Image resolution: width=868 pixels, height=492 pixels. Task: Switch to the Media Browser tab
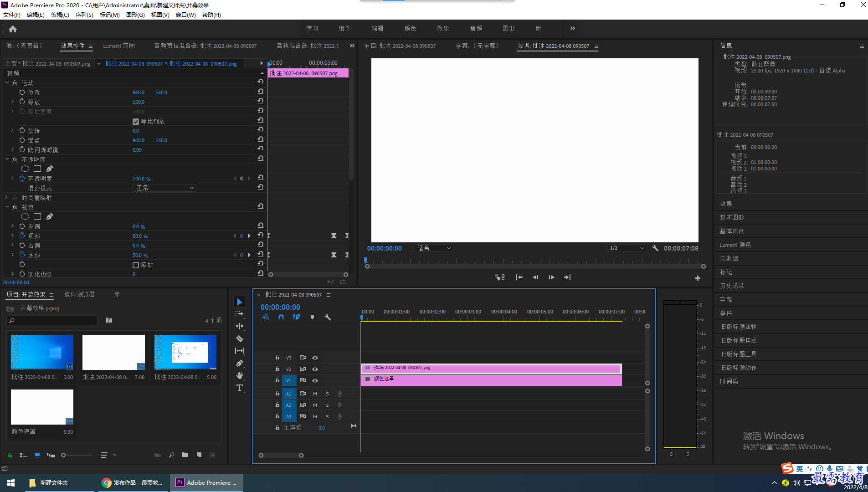79,295
